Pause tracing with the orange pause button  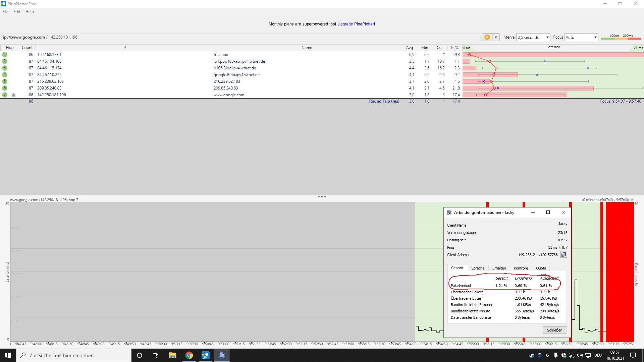point(487,37)
